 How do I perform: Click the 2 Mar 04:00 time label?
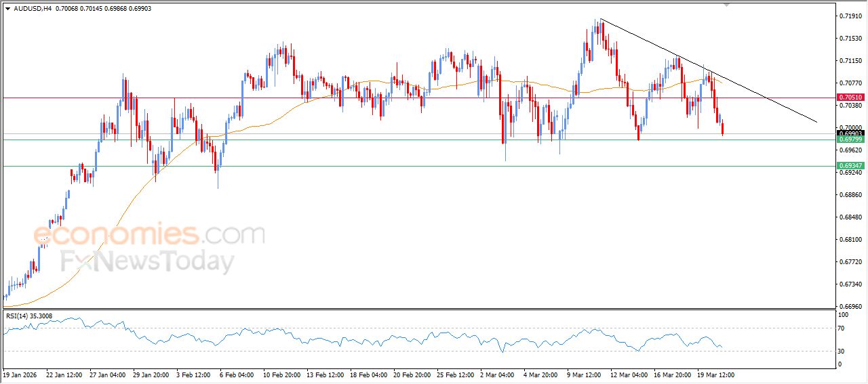click(497, 375)
